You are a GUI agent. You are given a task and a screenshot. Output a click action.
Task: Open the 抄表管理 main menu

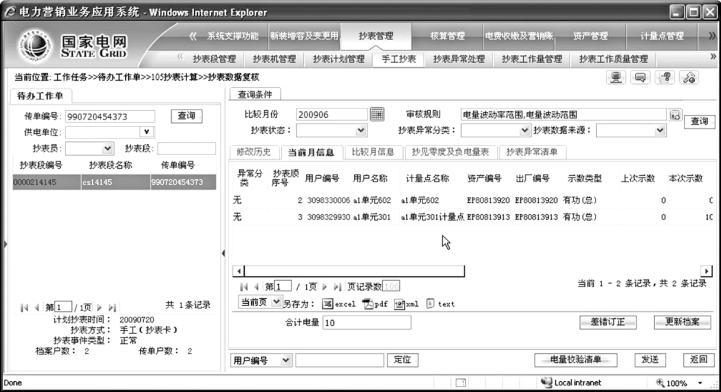[x=376, y=36]
